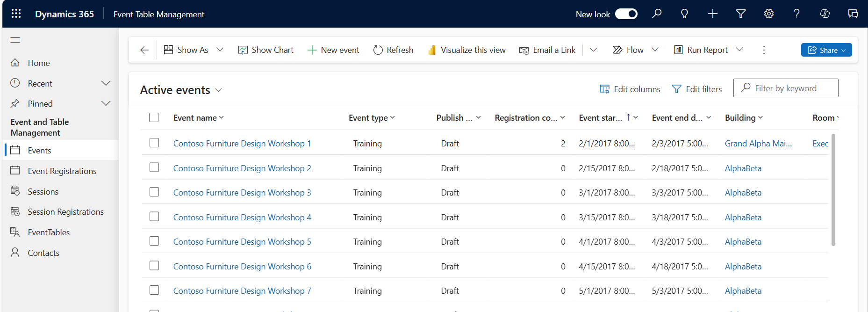This screenshot has height=312, width=868.
Task: Open the Flow menu
Action: click(x=628, y=50)
